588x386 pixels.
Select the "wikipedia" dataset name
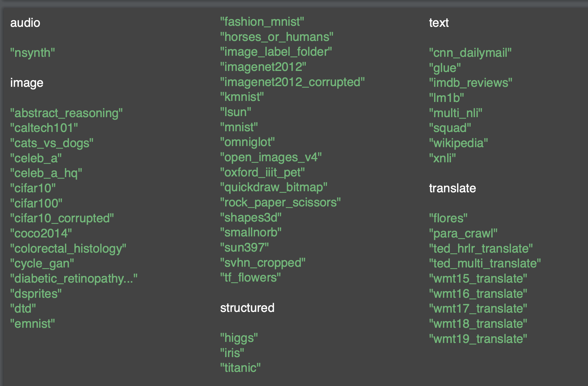(458, 143)
